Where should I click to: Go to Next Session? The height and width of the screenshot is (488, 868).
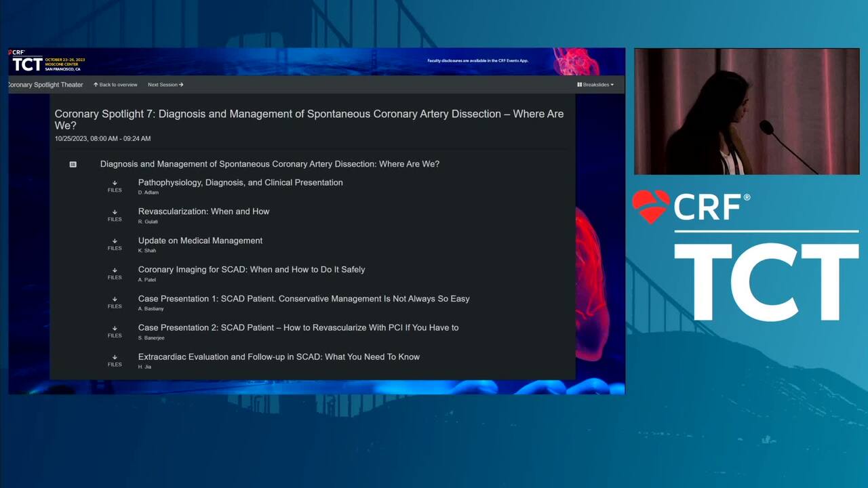pos(165,85)
